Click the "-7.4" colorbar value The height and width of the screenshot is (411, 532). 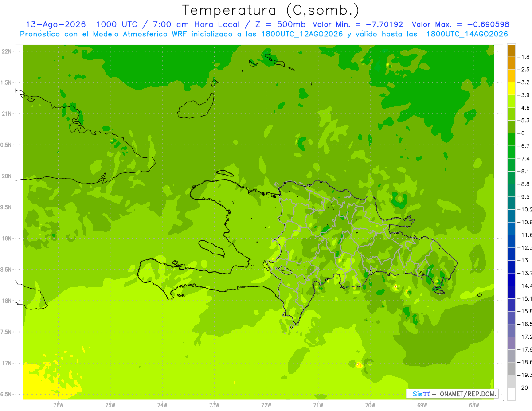(524, 159)
